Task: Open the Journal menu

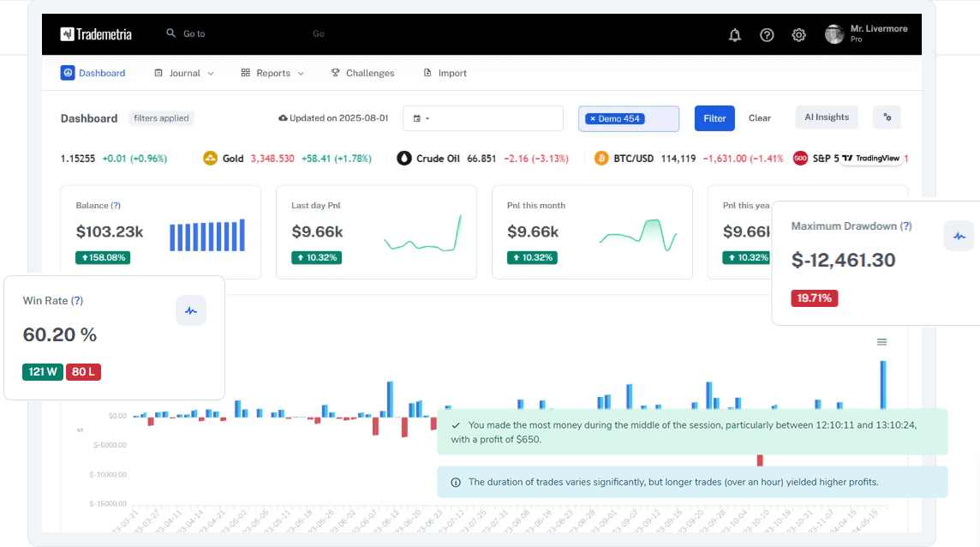Action: coord(183,73)
